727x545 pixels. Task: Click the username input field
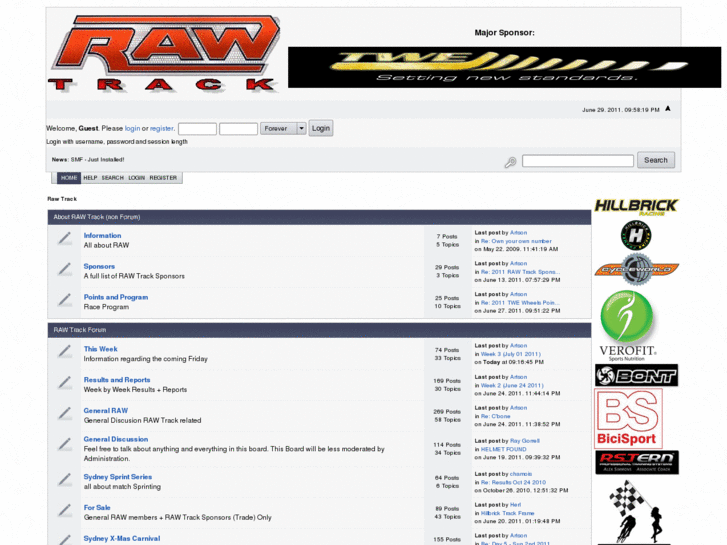pyautogui.click(x=197, y=128)
